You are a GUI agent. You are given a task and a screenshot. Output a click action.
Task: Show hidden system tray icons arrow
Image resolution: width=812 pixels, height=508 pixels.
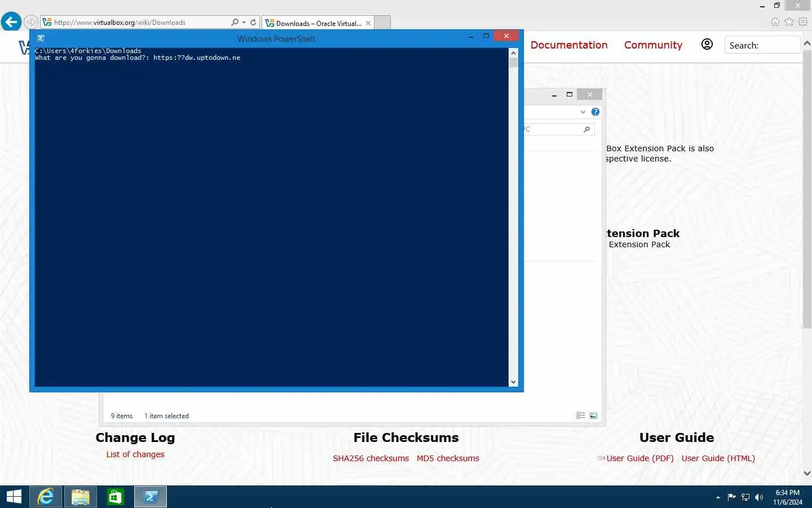[718, 497]
